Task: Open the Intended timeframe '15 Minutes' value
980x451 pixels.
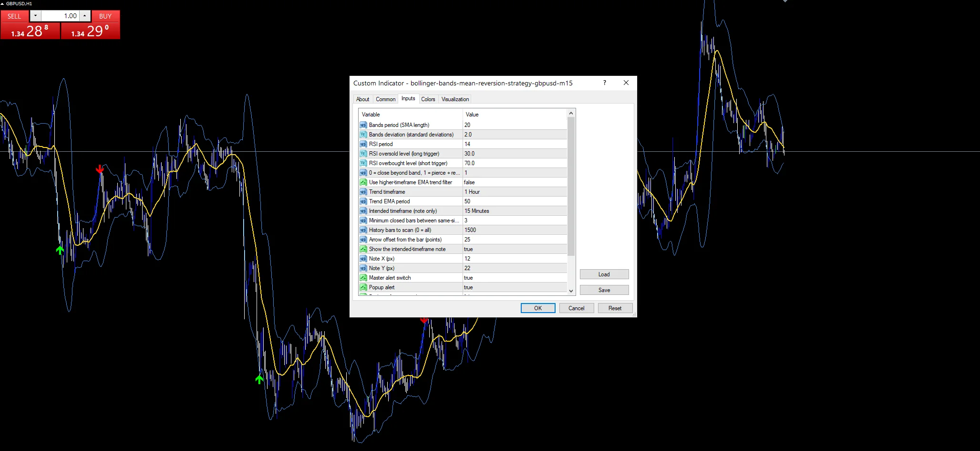Action: point(515,211)
